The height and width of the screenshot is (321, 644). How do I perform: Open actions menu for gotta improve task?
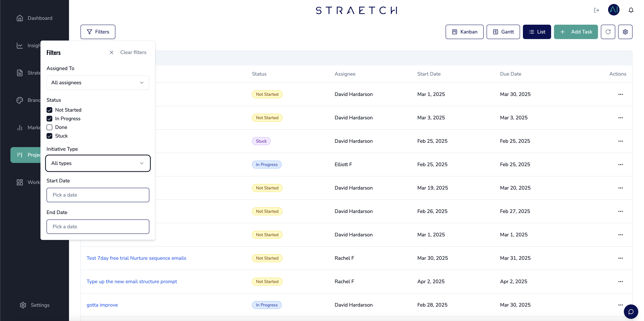pyautogui.click(x=620, y=305)
